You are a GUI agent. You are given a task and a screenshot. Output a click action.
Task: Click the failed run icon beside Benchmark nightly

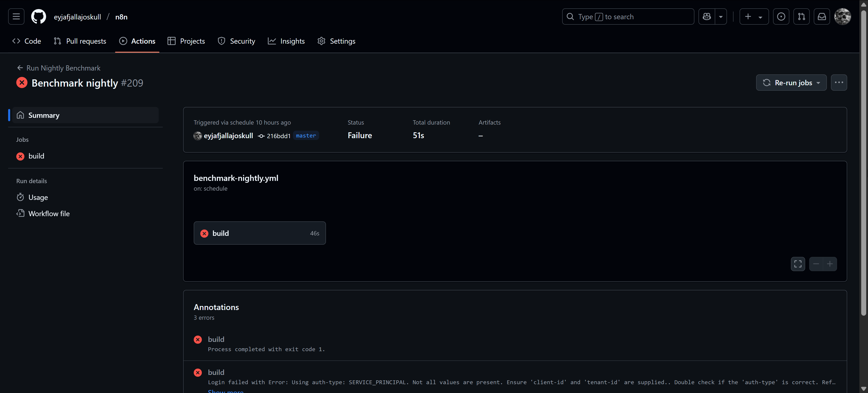pyautogui.click(x=22, y=83)
